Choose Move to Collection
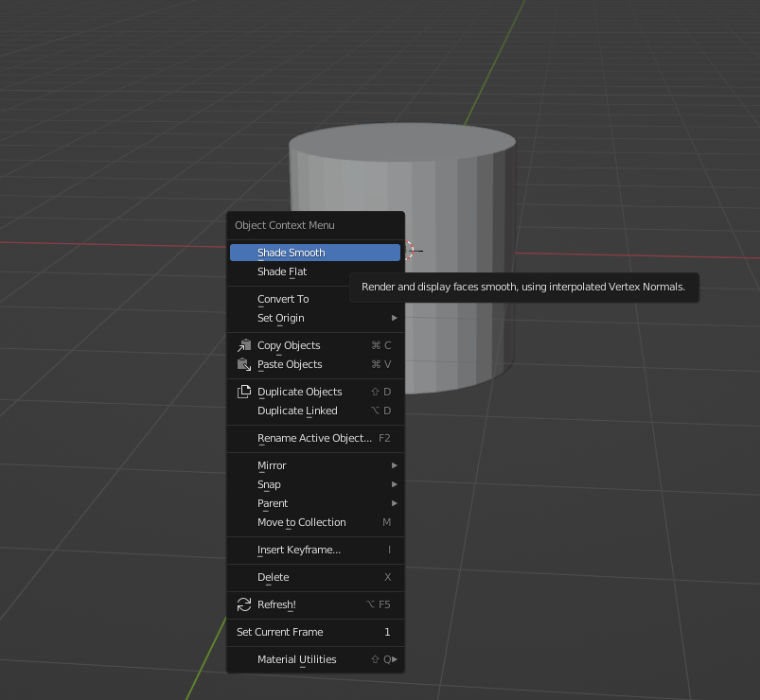This screenshot has height=700, width=760. point(315,522)
